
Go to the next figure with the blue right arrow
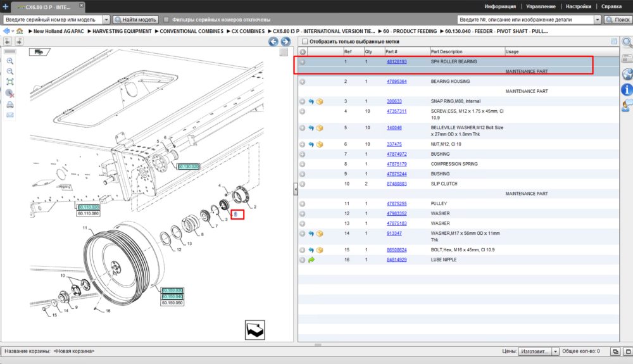[285, 42]
